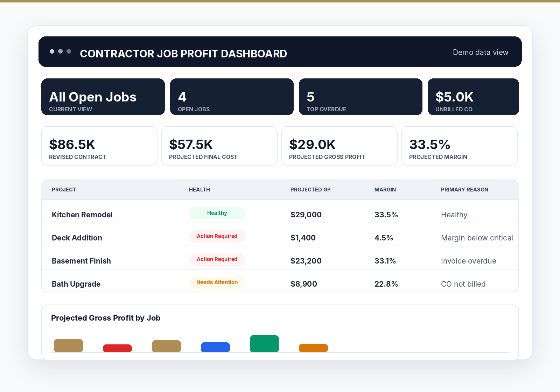
Task: Click the Invoice overdue reason
Action: click(x=469, y=261)
